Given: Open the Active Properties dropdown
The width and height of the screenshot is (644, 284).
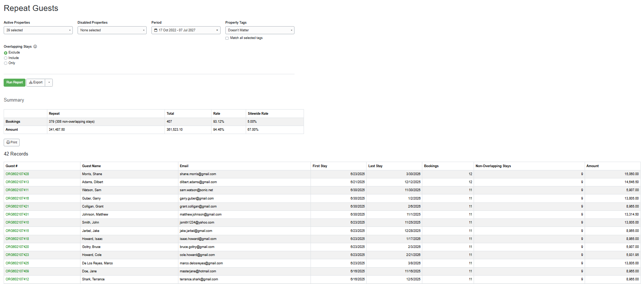Looking at the screenshot, I should pos(38,30).
